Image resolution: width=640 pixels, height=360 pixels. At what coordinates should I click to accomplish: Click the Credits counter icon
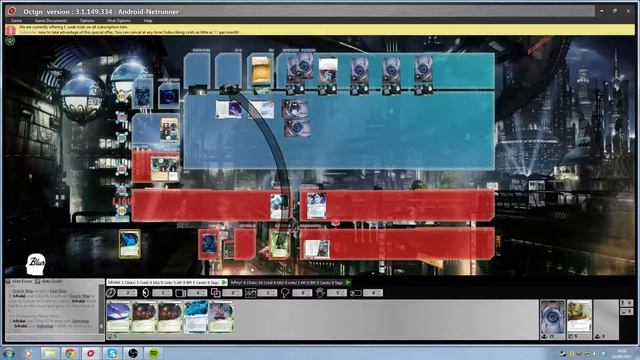(x=146, y=293)
